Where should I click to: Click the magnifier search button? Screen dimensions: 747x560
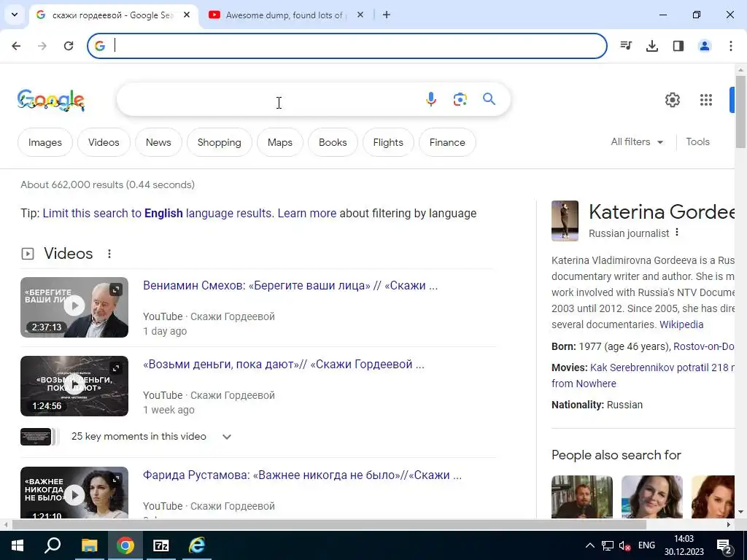pos(489,99)
